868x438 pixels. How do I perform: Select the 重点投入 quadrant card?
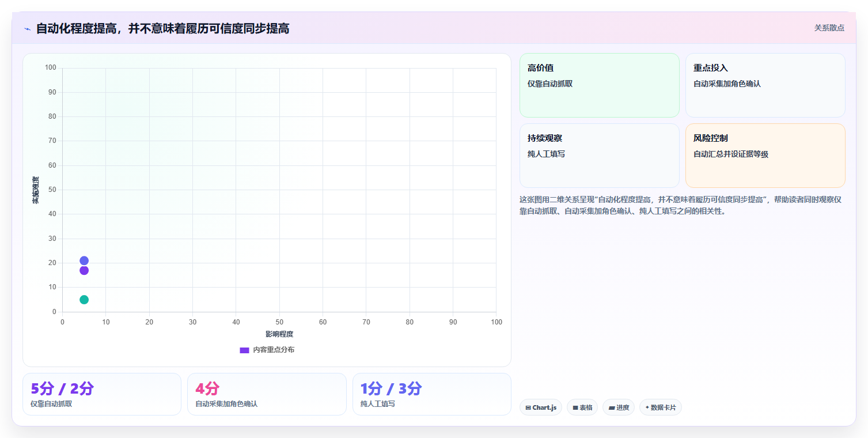point(765,85)
